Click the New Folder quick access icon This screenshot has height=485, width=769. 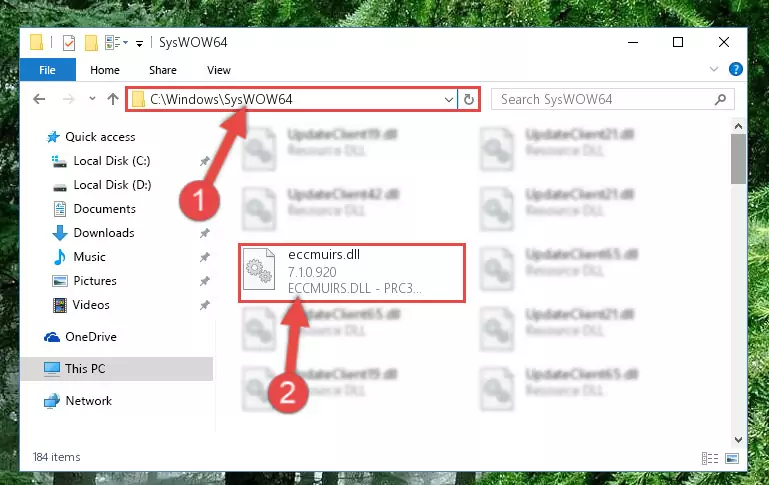click(x=91, y=43)
